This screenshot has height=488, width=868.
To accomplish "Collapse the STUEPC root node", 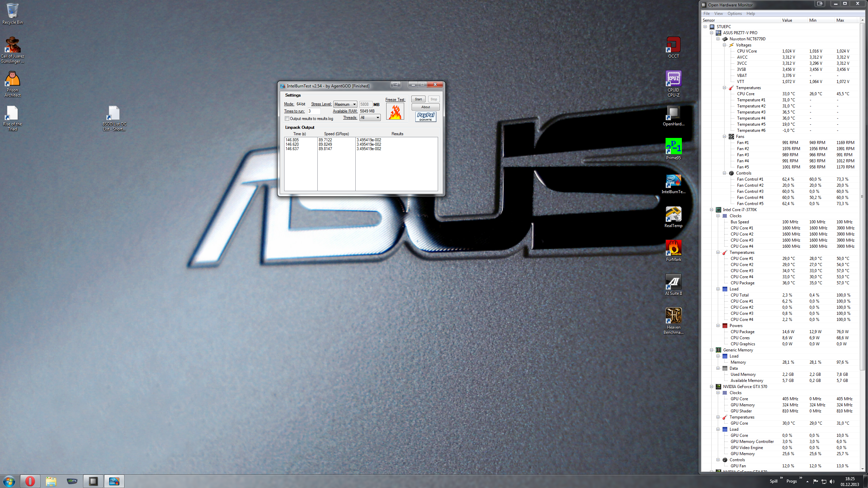I will [x=705, y=27].
